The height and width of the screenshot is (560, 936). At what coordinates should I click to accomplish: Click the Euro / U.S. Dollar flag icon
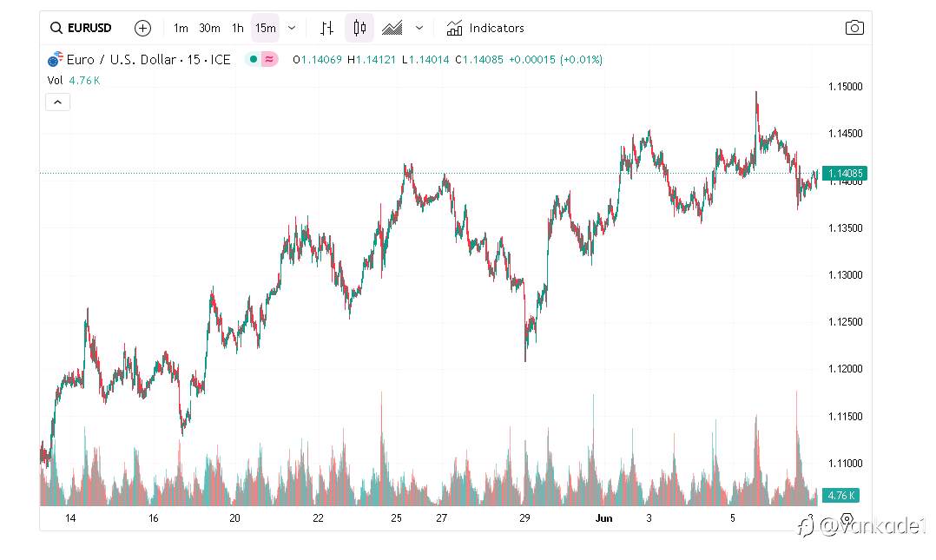point(55,59)
